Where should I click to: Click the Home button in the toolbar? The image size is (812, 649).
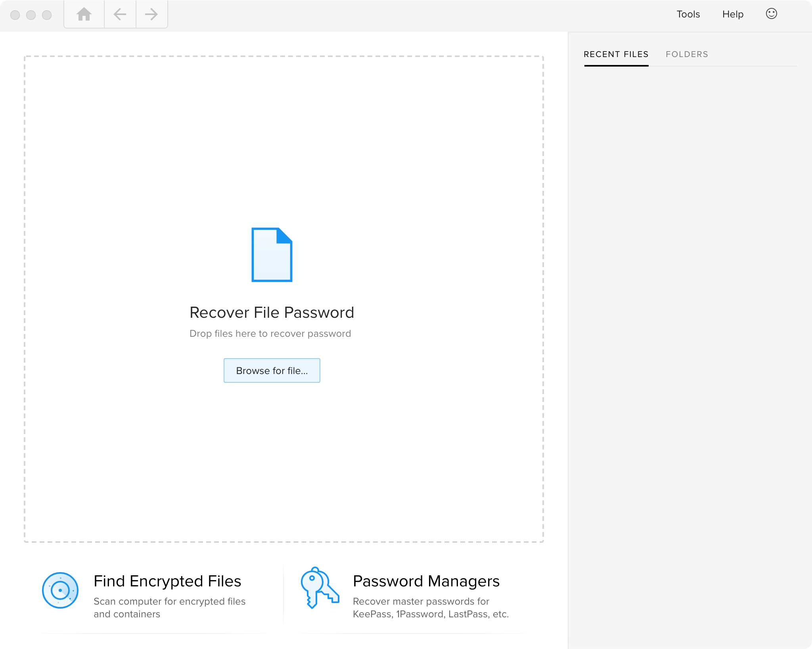(83, 15)
